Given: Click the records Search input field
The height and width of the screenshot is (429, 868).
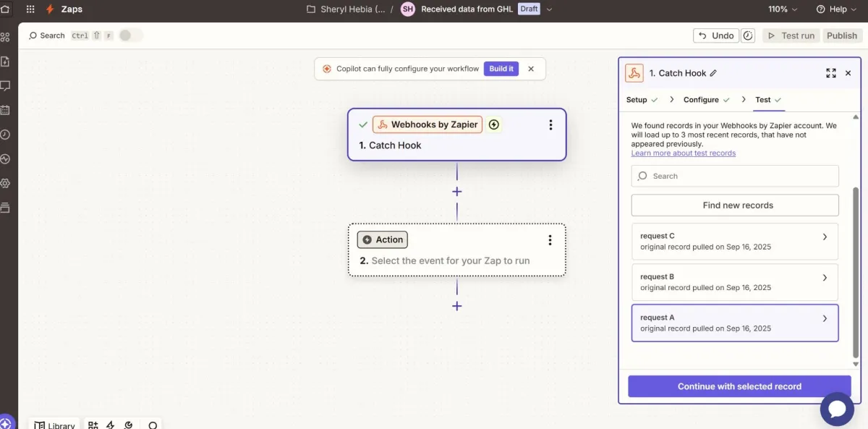Looking at the screenshot, I should (x=735, y=176).
